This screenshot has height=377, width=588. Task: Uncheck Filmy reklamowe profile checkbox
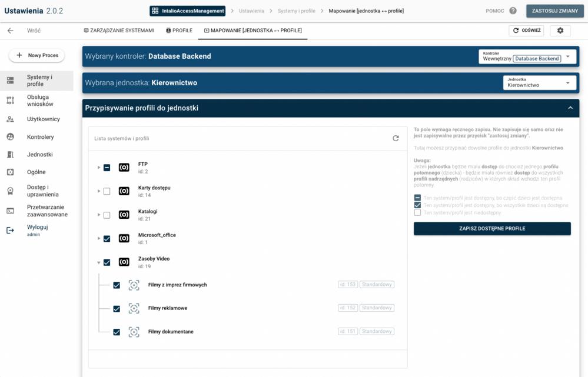point(117,308)
